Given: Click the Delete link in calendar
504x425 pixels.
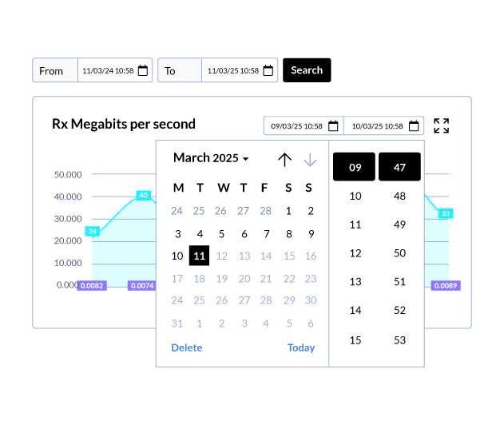Looking at the screenshot, I should (x=187, y=348).
